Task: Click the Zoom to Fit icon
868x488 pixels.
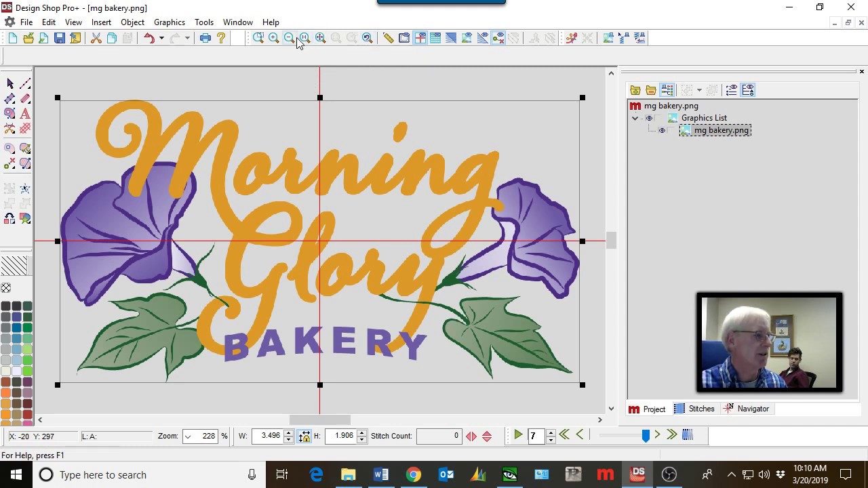Action: (321, 38)
